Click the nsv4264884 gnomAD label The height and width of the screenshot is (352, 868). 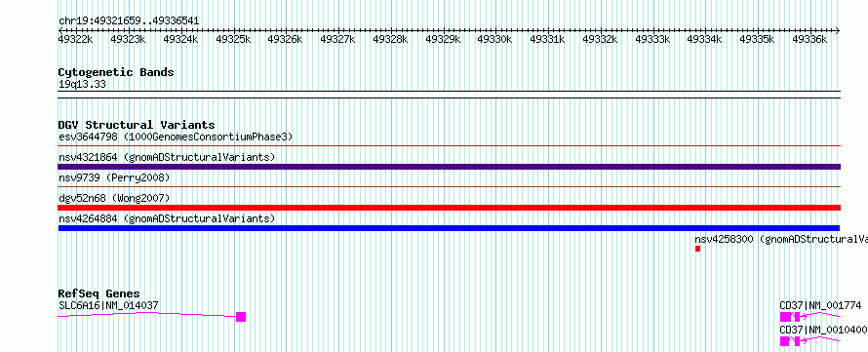click(167, 218)
